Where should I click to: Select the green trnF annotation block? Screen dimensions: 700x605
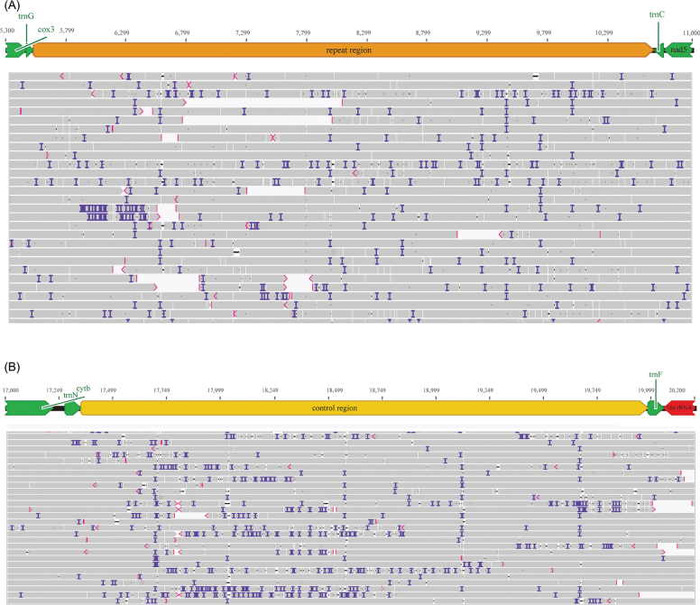click(655, 408)
